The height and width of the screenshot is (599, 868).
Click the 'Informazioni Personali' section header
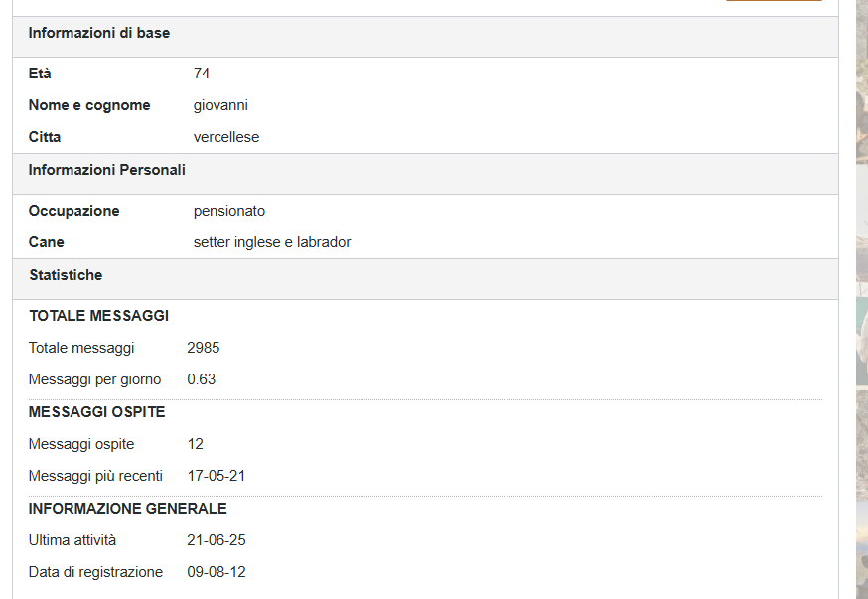pyautogui.click(x=107, y=170)
